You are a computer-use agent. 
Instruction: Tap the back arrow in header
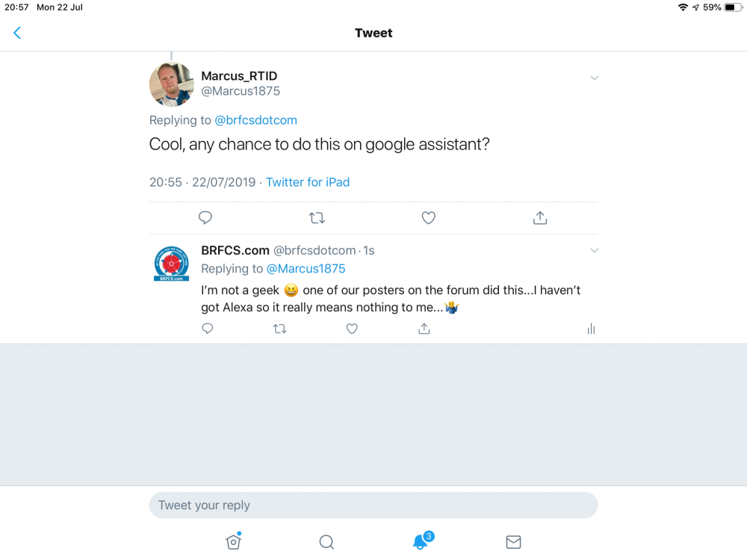pyautogui.click(x=17, y=33)
